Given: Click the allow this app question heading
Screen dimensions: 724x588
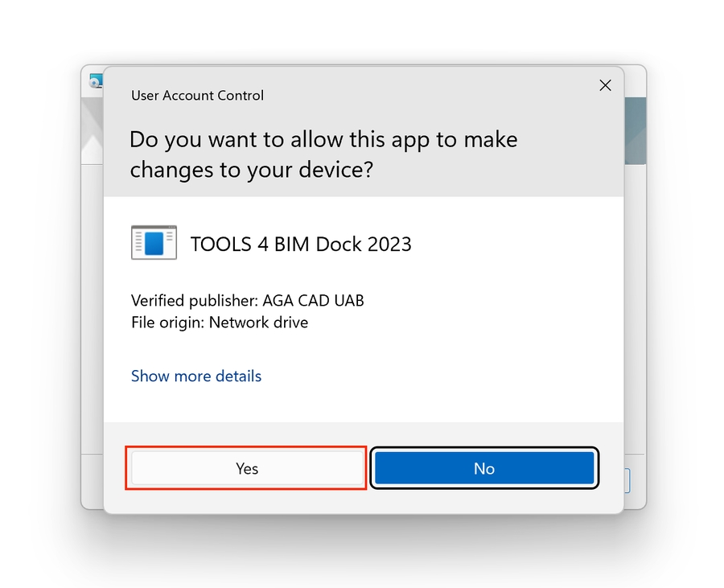Looking at the screenshot, I should pos(323,154).
